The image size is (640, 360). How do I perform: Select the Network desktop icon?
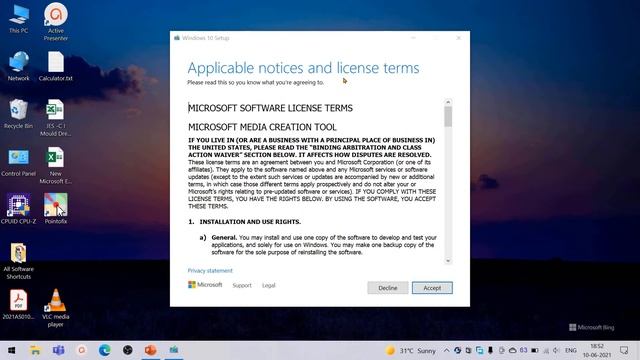point(18,67)
